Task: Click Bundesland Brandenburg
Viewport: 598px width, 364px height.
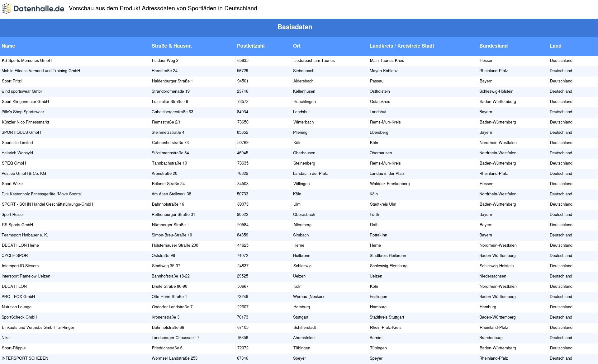Action: pos(491,338)
